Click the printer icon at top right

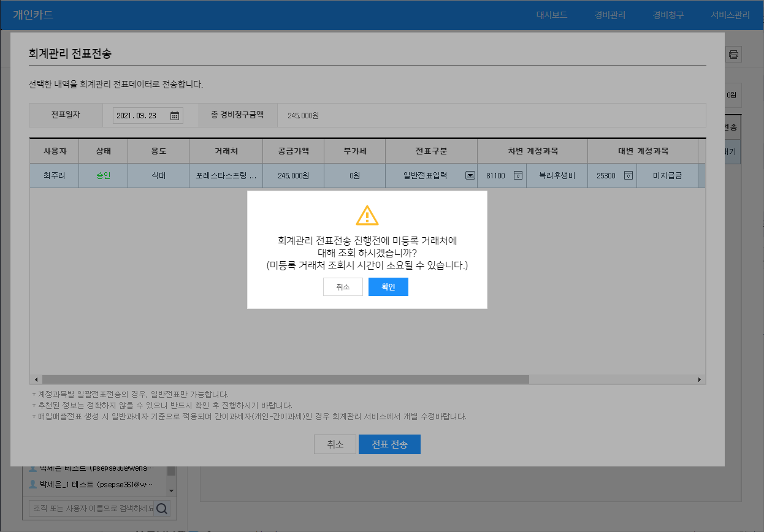click(x=733, y=55)
